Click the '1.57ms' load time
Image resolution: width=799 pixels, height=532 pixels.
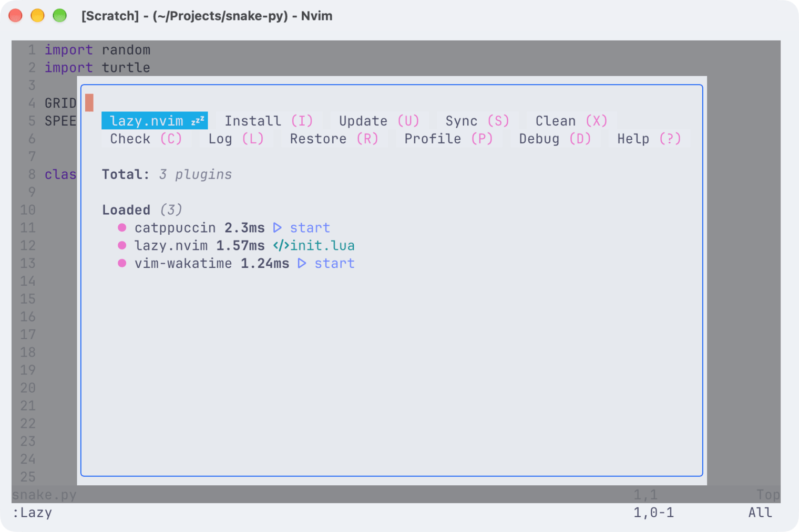coord(240,245)
